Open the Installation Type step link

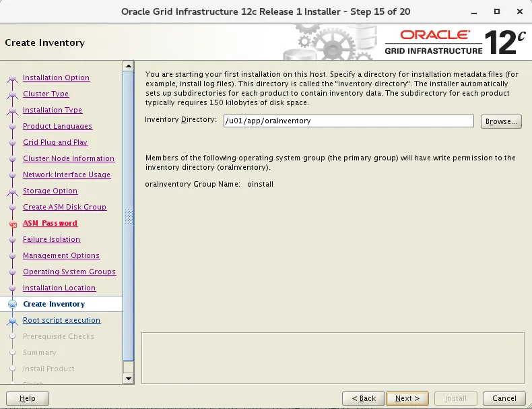point(53,110)
